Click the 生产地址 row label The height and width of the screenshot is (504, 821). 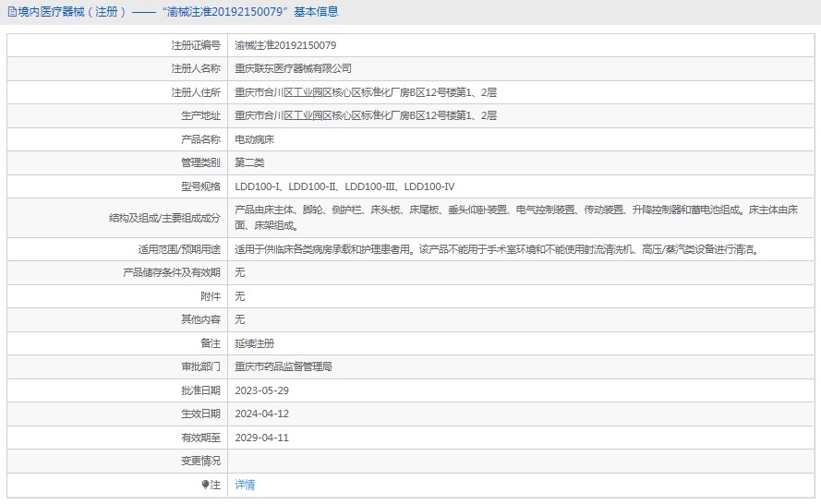tap(201, 115)
